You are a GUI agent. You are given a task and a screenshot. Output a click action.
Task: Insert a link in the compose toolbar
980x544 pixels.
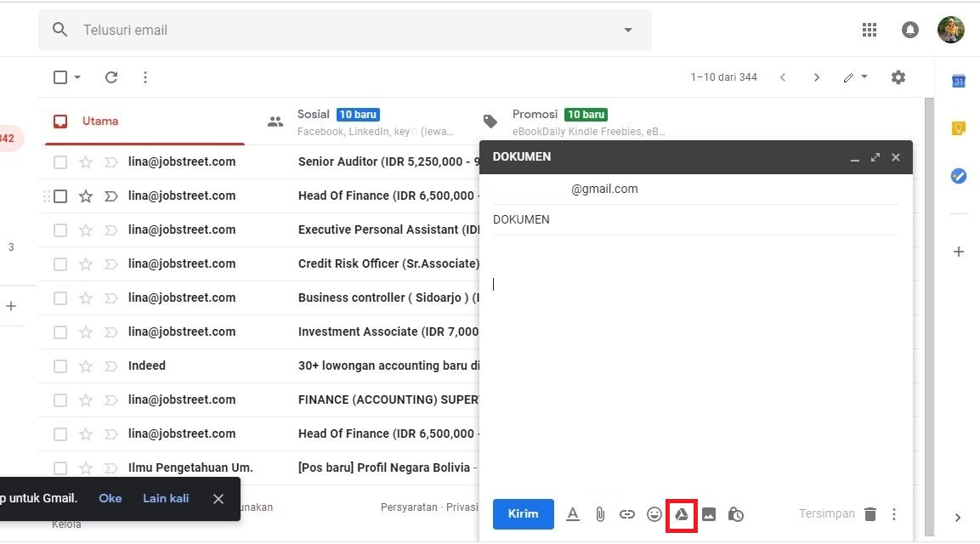pyautogui.click(x=627, y=514)
